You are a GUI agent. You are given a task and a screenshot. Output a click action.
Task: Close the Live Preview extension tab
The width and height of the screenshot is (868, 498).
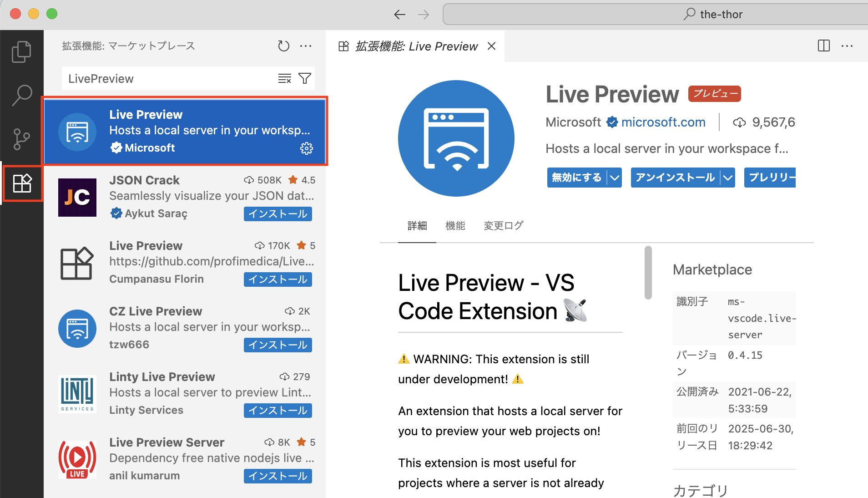491,46
